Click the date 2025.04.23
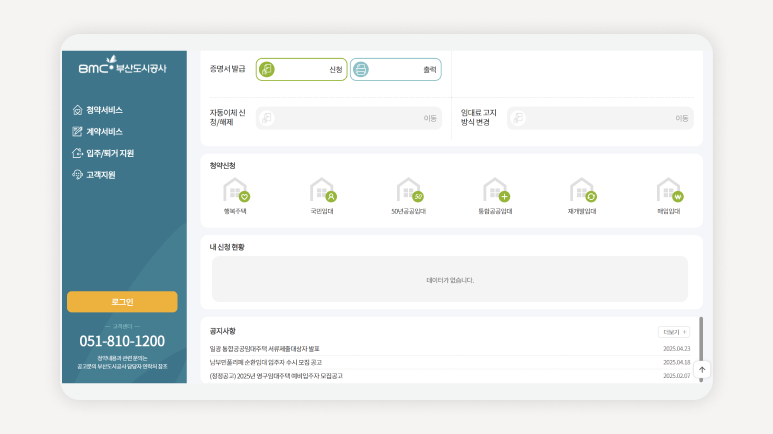 pos(677,349)
